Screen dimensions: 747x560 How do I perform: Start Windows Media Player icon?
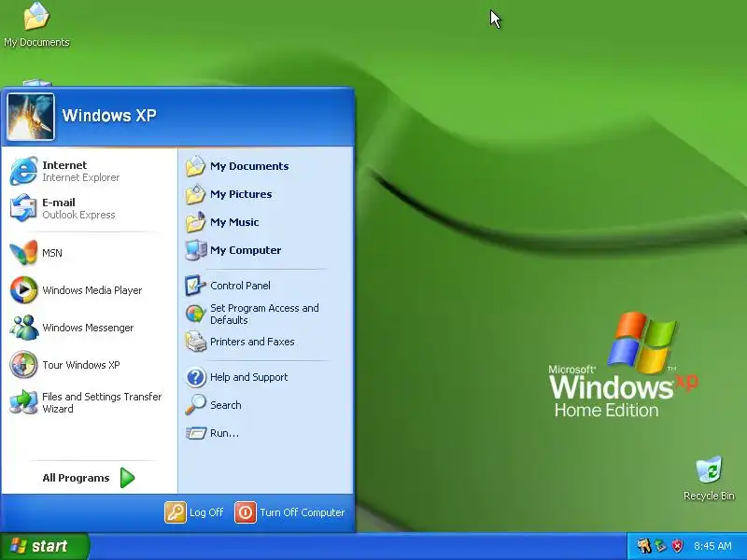(23, 290)
